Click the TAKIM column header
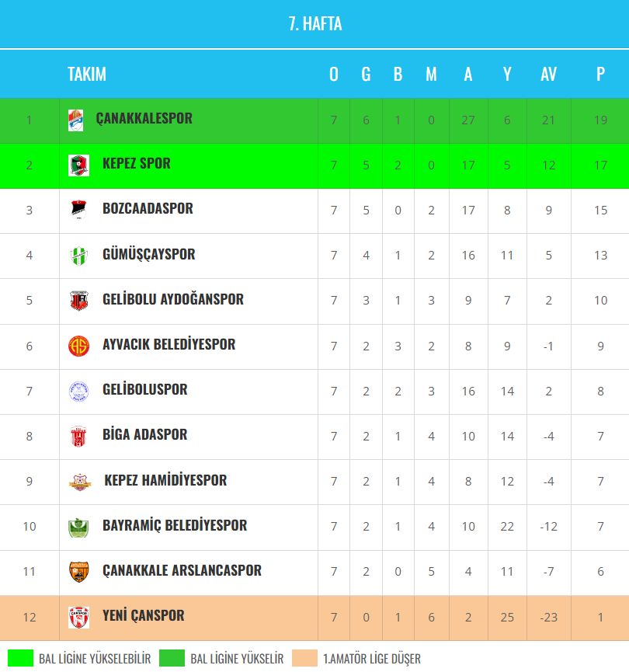 (x=87, y=75)
